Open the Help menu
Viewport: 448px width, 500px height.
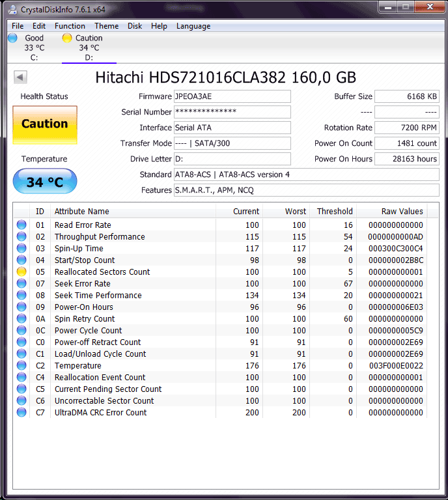click(x=159, y=26)
